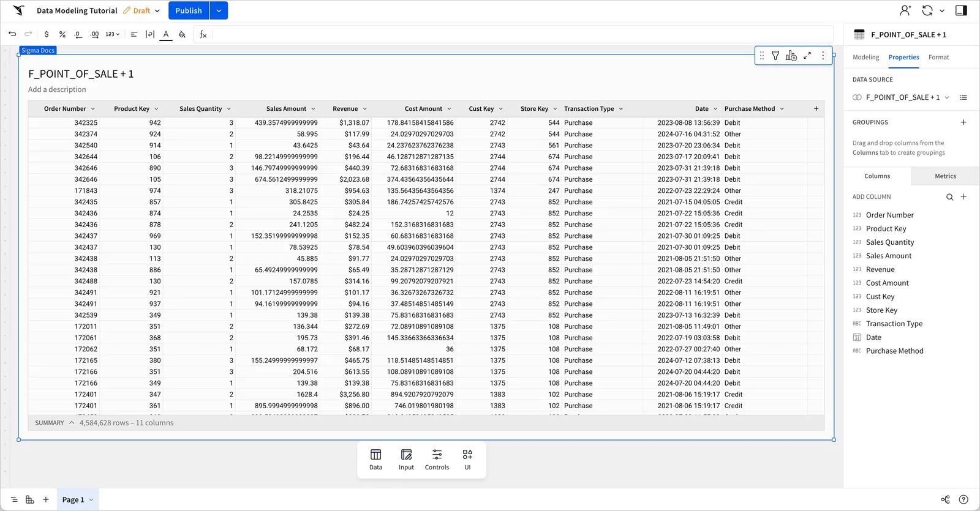Viewport: 980px width, 511px height.
Task: Select the Purchase Method column in the list
Action: (894, 351)
